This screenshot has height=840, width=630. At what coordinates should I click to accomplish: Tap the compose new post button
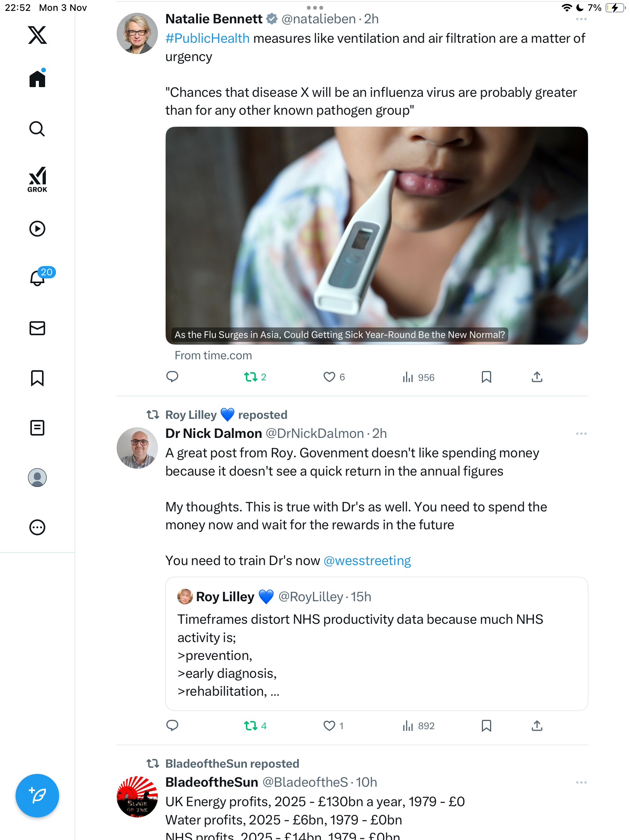(37, 796)
